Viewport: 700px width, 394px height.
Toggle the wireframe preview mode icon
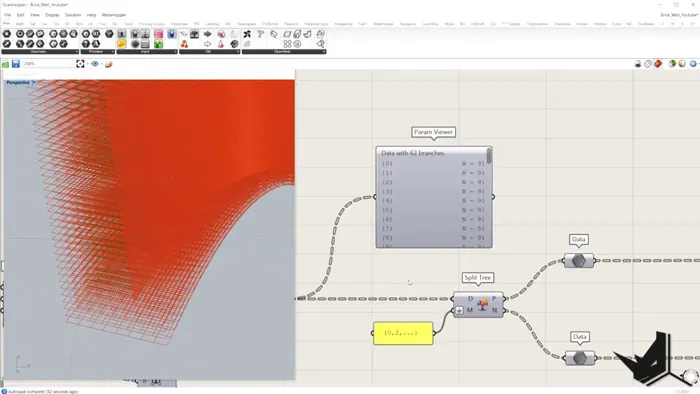coord(648,64)
